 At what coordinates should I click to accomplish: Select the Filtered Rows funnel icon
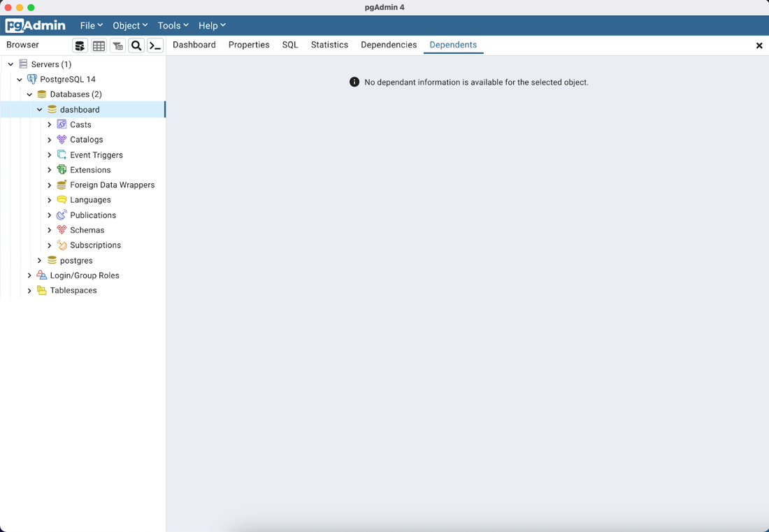117,45
